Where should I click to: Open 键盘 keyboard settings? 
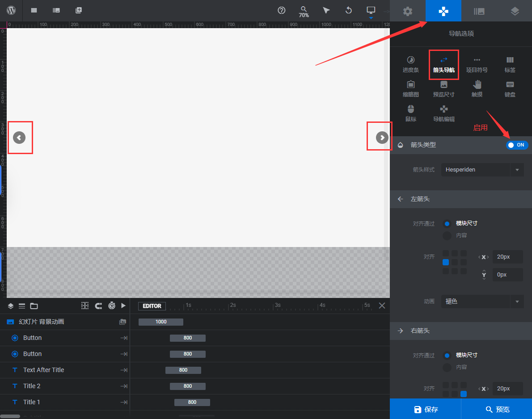pos(510,89)
